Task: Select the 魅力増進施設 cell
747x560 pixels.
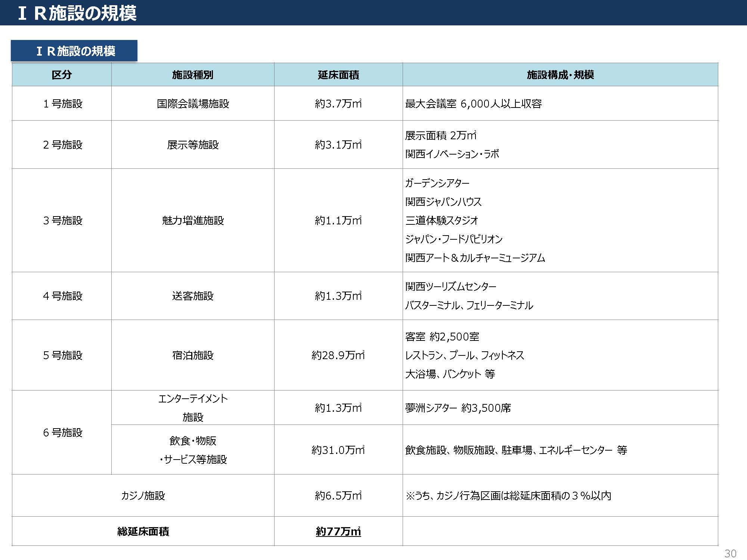Action: click(193, 220)
